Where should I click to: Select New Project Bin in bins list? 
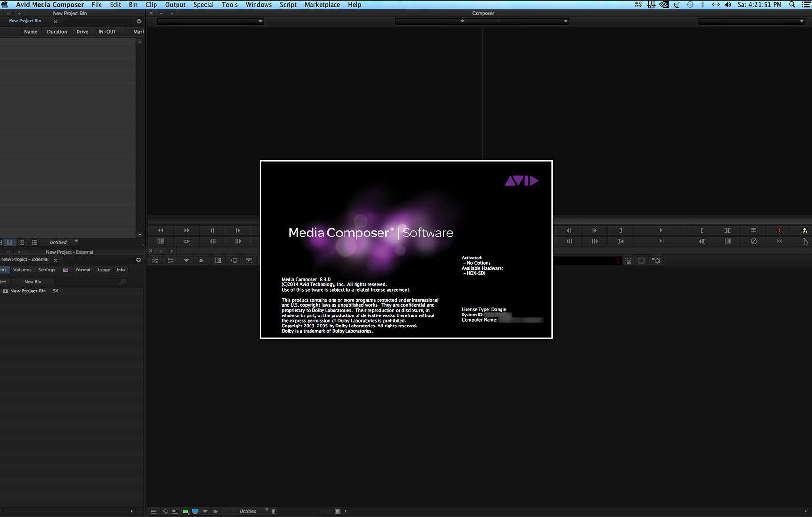pos(28,291)
